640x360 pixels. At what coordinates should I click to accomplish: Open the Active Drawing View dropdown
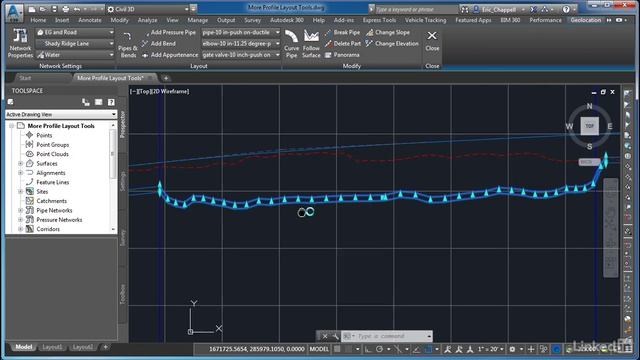click(61, 114)
